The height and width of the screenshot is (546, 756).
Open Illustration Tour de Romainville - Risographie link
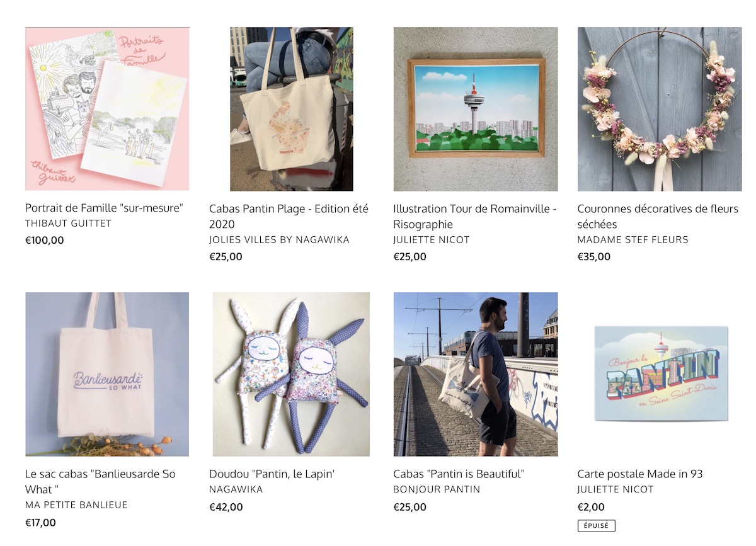tap(475, 217)
